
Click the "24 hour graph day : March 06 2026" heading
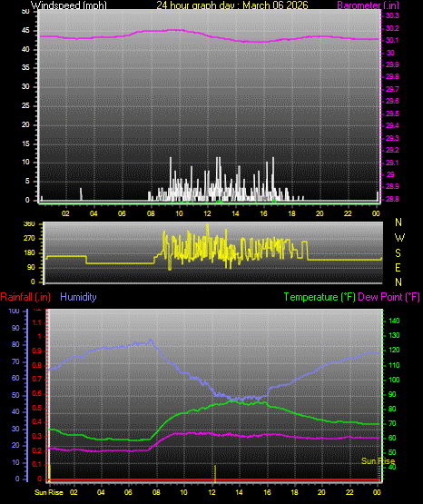(232, 5)
